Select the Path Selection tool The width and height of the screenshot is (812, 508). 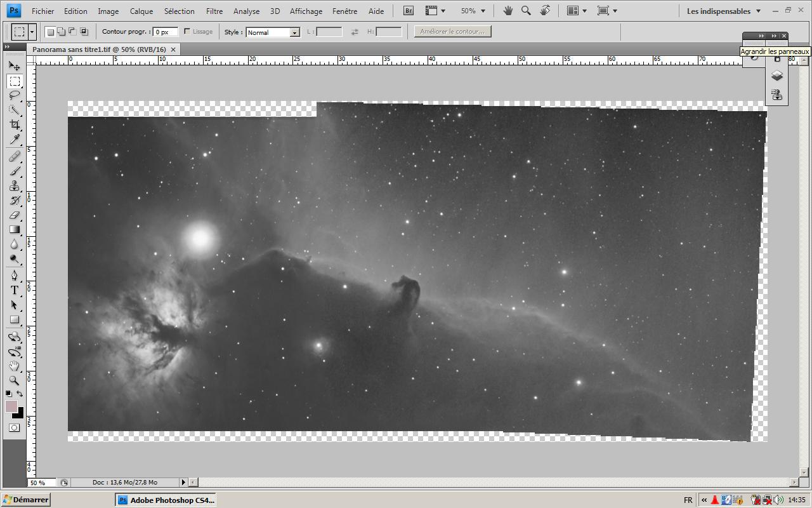[14, 305]
